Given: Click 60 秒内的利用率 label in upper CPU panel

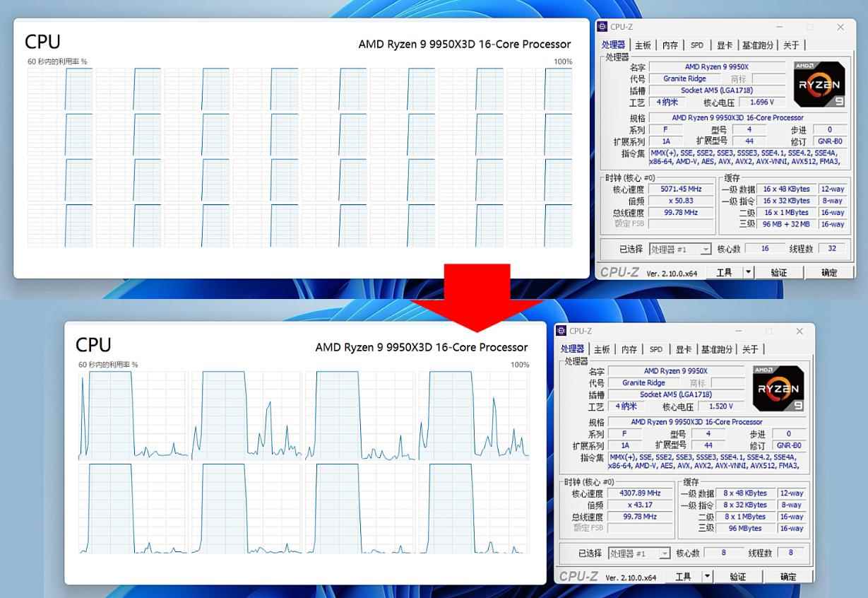Looking at the screenshot, I should [57, 61].
